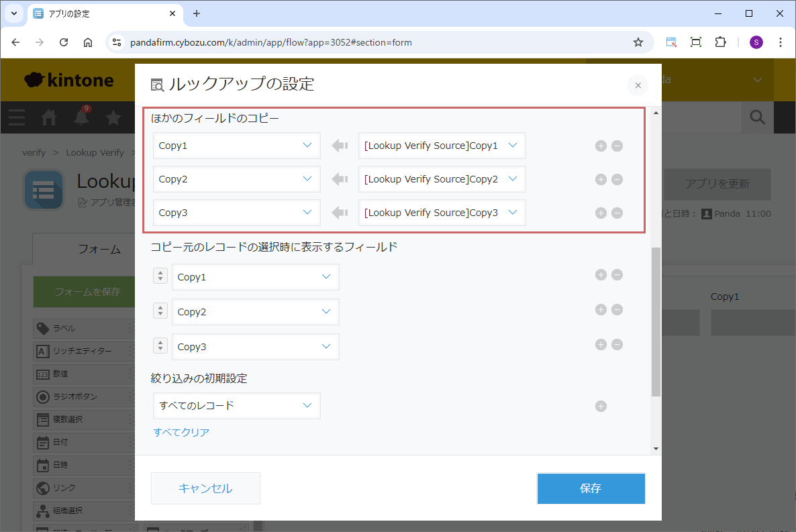
Task: Open the Copy1 destination field dropdown
Action: point(236,146)
